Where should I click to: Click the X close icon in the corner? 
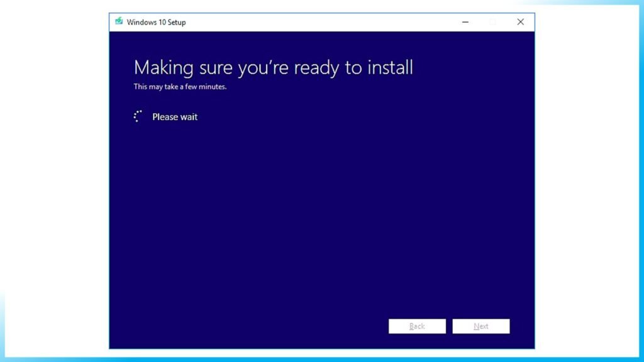coord(520,21)
